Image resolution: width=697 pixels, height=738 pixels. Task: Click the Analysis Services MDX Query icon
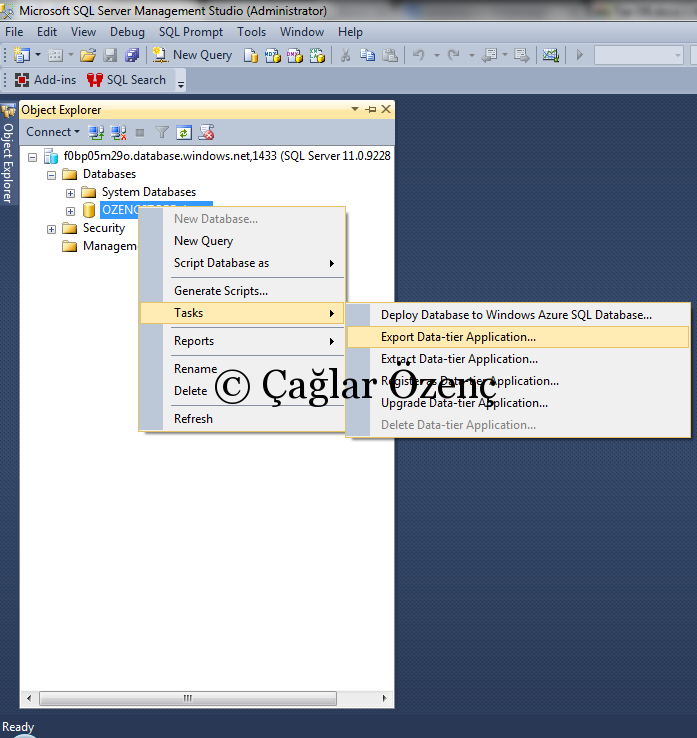pyautogui.click(x=272, y=56)
